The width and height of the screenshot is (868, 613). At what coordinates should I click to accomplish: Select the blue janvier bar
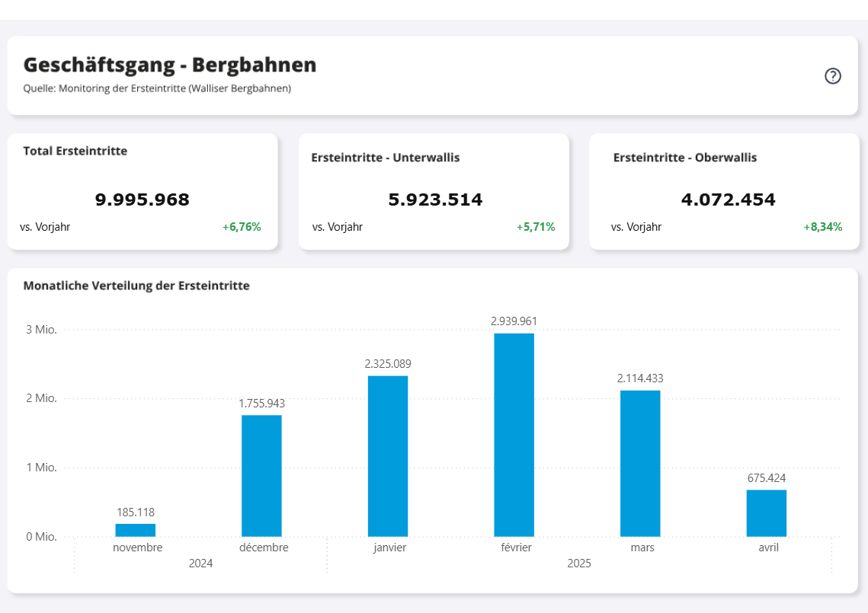[x=388, y=455]
